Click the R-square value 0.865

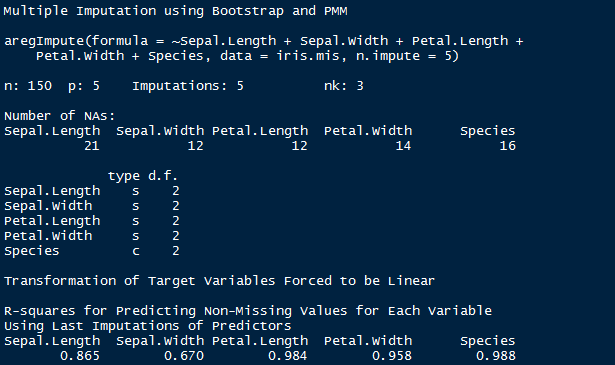(x=80, y=356)
